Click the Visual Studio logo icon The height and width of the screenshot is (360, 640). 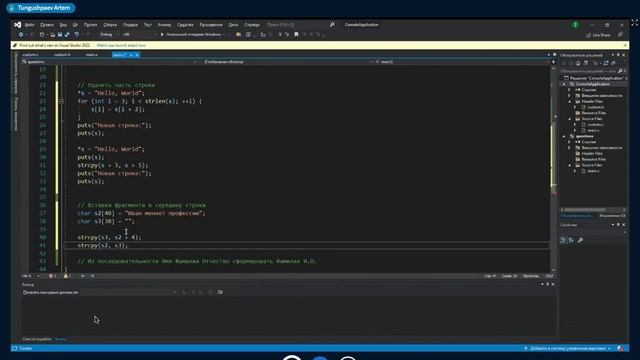[x=18, y=25]
